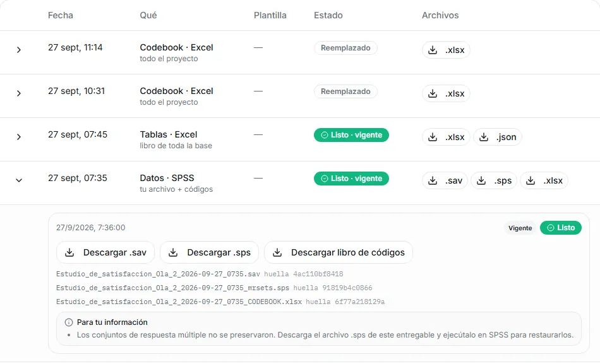Click huella 91819b4c0866 text

tap(332, 288)
